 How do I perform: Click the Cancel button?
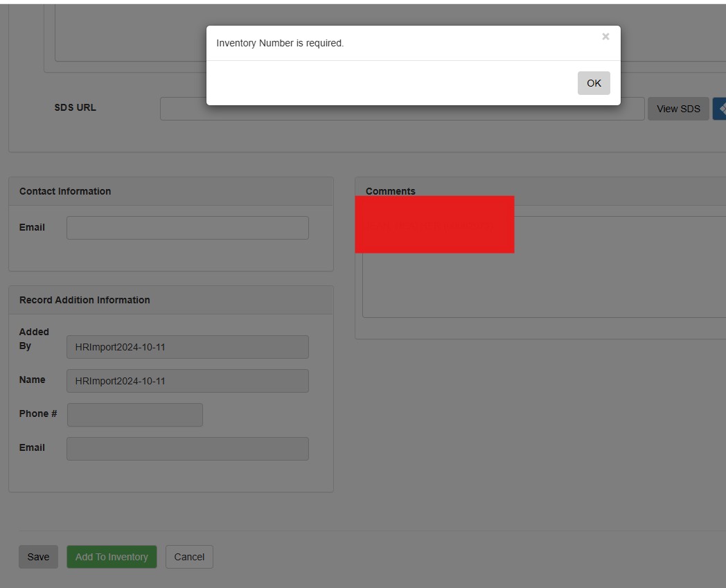coord(189,557)
